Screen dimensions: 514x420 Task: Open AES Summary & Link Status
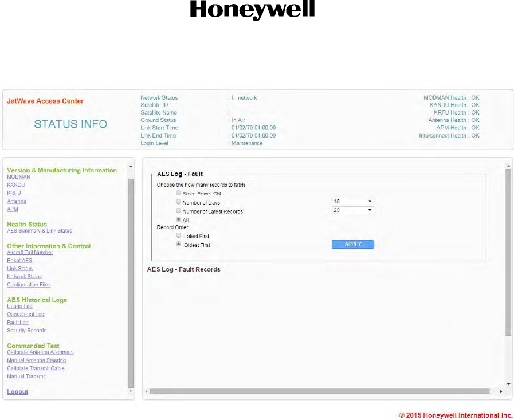[40, 230]
